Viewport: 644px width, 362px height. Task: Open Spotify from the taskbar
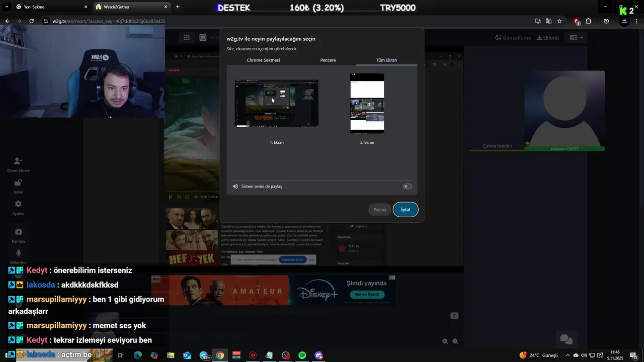point(302,355)
